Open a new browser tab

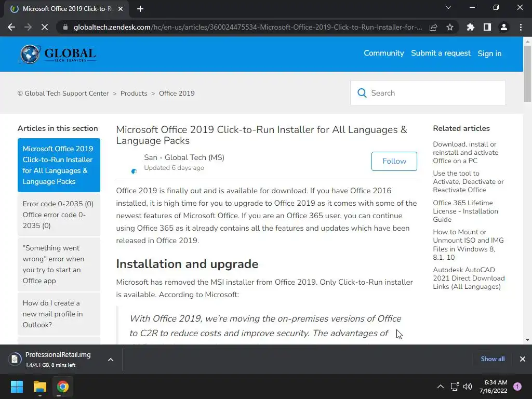pos(140,9)
